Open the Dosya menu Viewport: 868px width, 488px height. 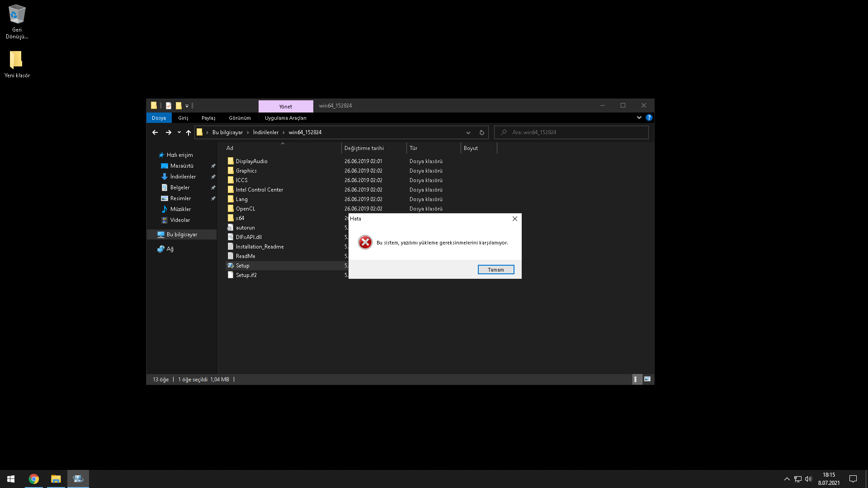tap(159, 118)
